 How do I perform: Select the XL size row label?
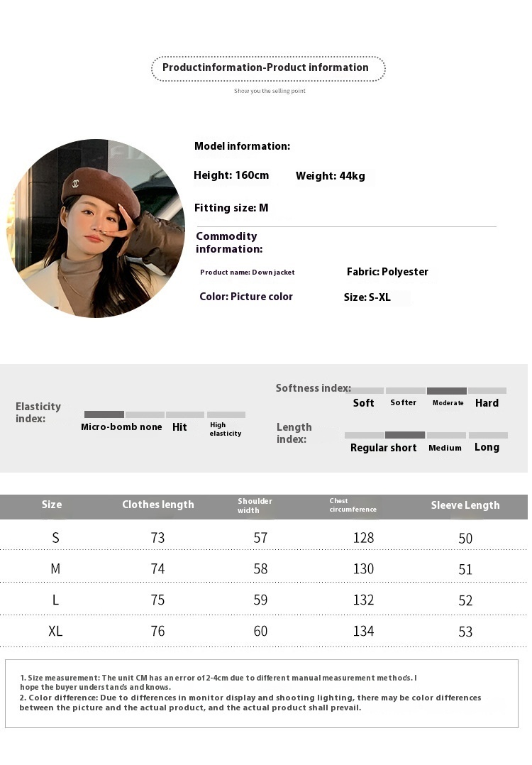55,631
